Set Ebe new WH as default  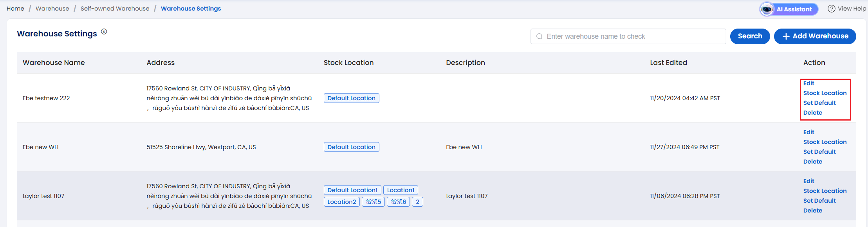point(819,152)
